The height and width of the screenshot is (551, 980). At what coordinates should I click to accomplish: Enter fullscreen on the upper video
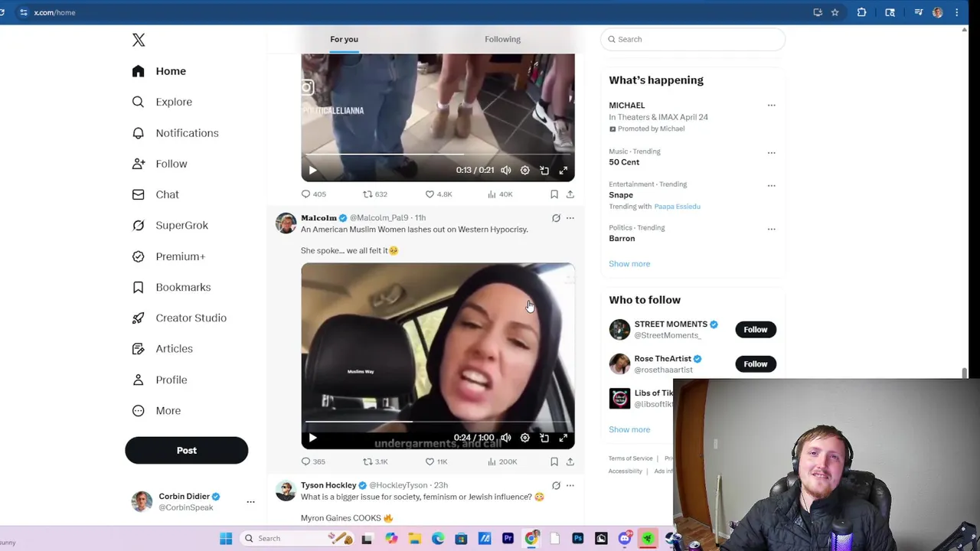[563, 170]
